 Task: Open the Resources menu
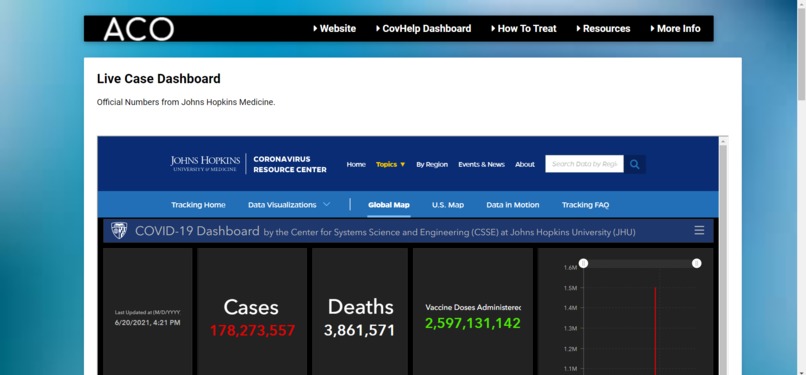(603, 29)
